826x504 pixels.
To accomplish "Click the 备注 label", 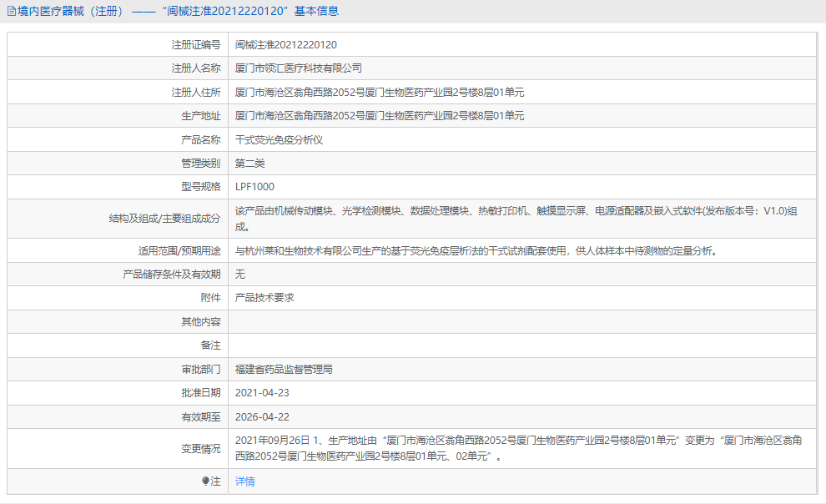I will 211,345.
